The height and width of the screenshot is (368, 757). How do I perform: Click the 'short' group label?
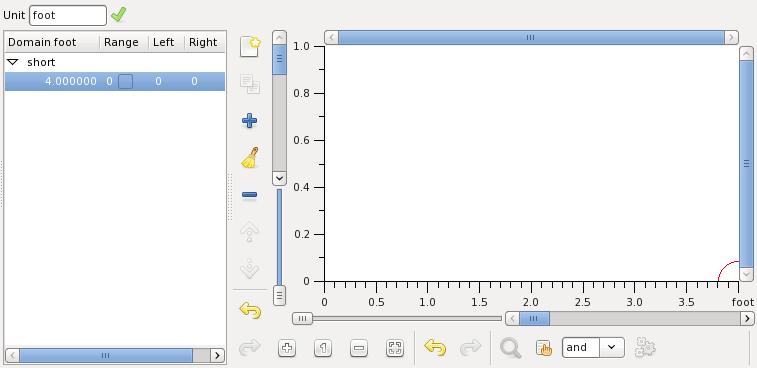click(x=42, y=62)
